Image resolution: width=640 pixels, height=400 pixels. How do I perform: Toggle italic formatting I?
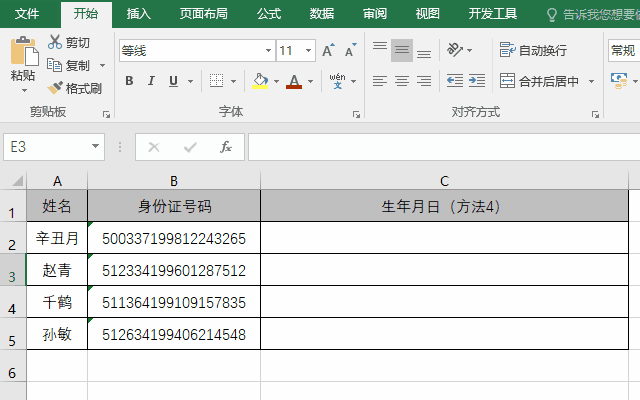[x=151, y=81]
